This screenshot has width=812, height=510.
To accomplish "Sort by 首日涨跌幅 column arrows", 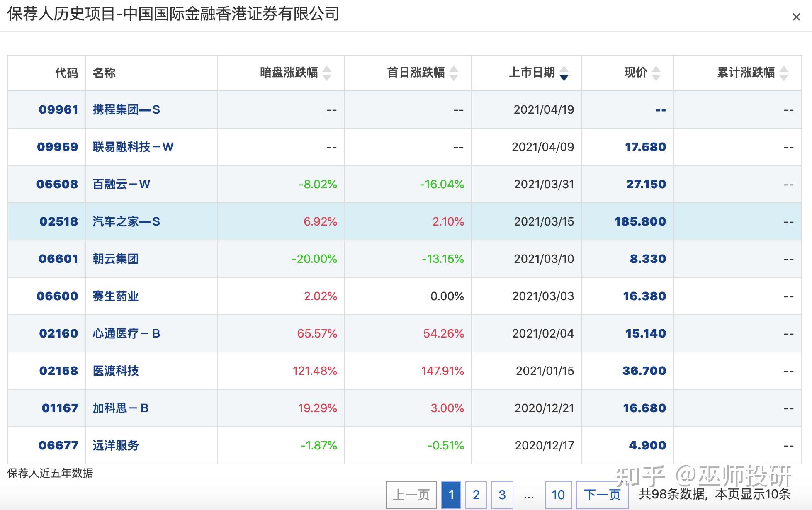I will (454, 73).
